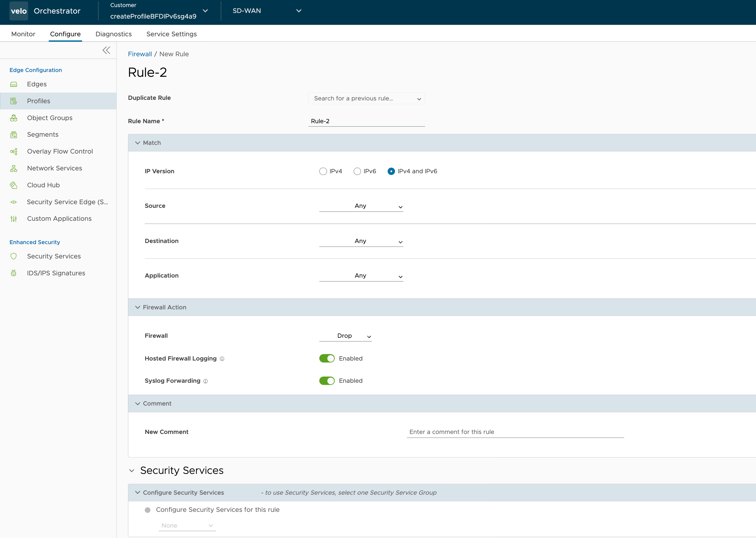Open Profiles in the sidebar
The image size is (756, 538).
point(58,101)
